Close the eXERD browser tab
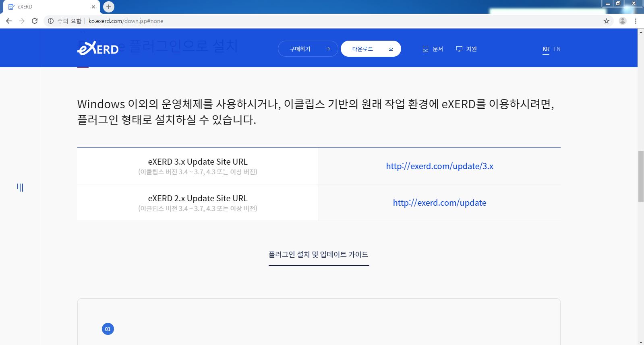 93,7
